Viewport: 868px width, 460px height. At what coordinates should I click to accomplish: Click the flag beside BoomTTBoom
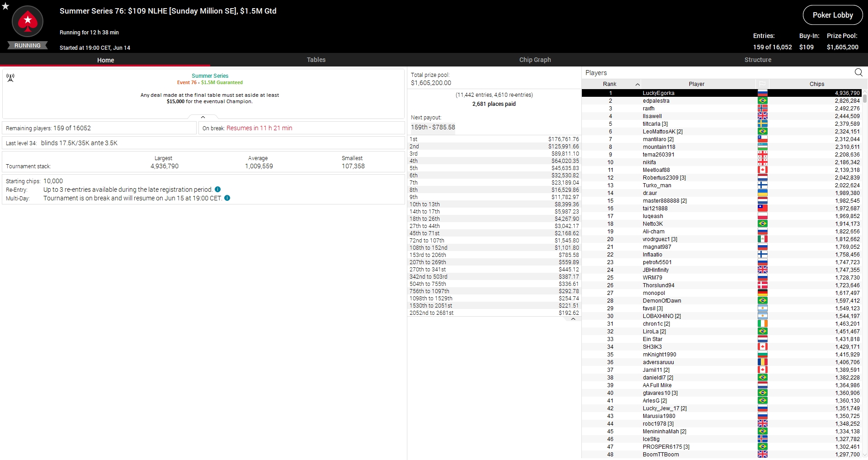coord(762,455)
